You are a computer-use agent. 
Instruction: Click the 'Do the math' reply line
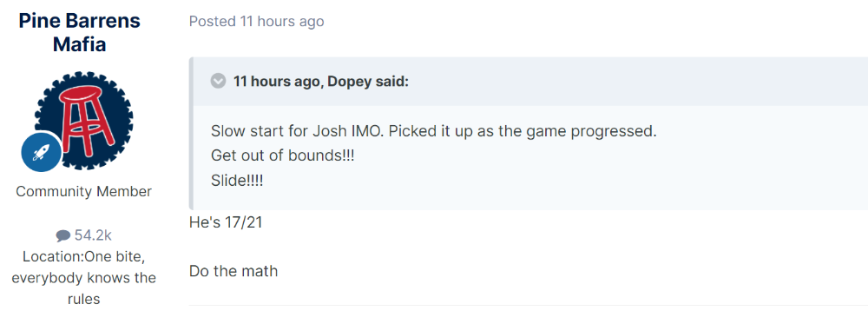[233, 271]
